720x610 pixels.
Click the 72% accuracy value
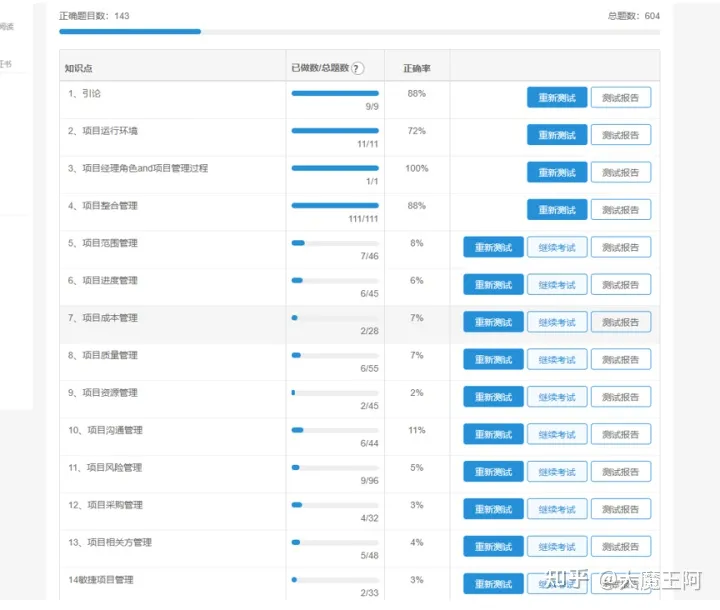tap(416, 131)
